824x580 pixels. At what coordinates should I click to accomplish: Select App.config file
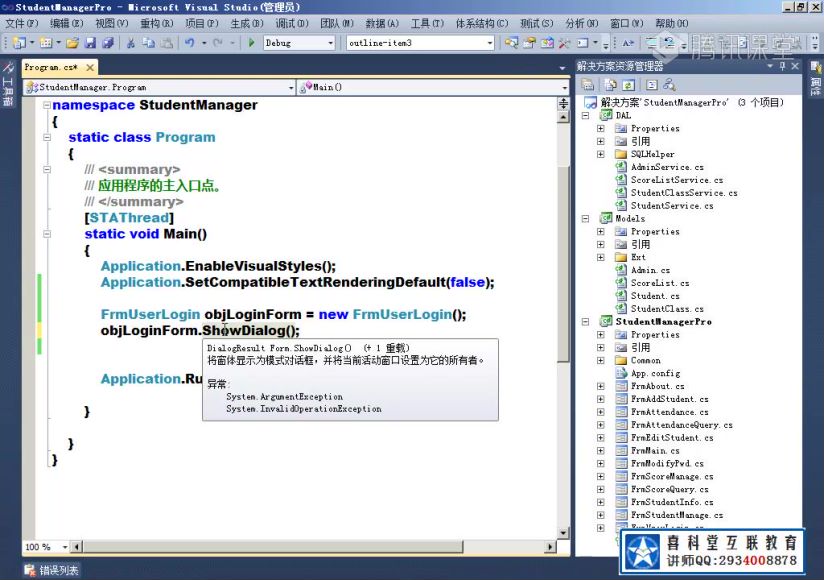[x=655, y=374]
